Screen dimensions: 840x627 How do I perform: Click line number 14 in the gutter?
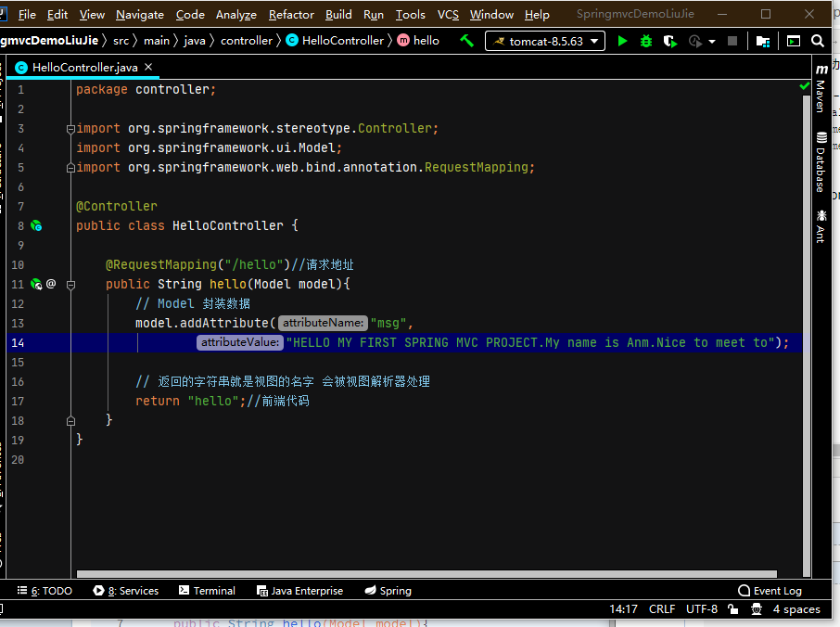(x=18, y=342)
